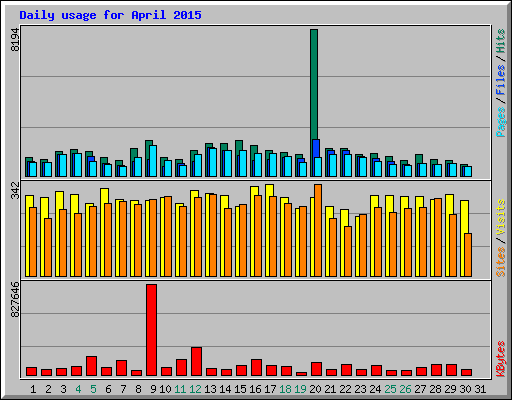Click the cyan pages bar for day 9
Screen dimensions: 512x400
[x=153, y=161]
